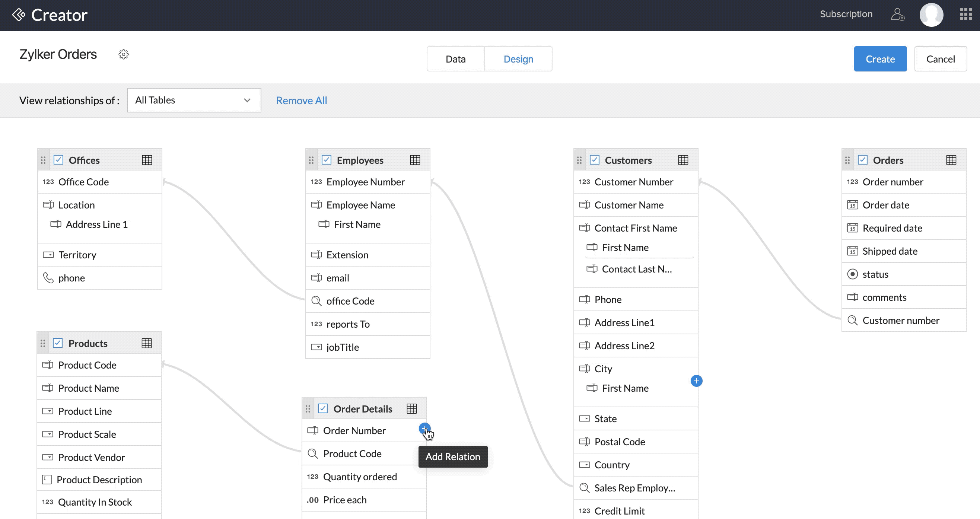The image size is (980, 519).
Task: Open the Subscription menu
Action: click(x=846, y=14)
